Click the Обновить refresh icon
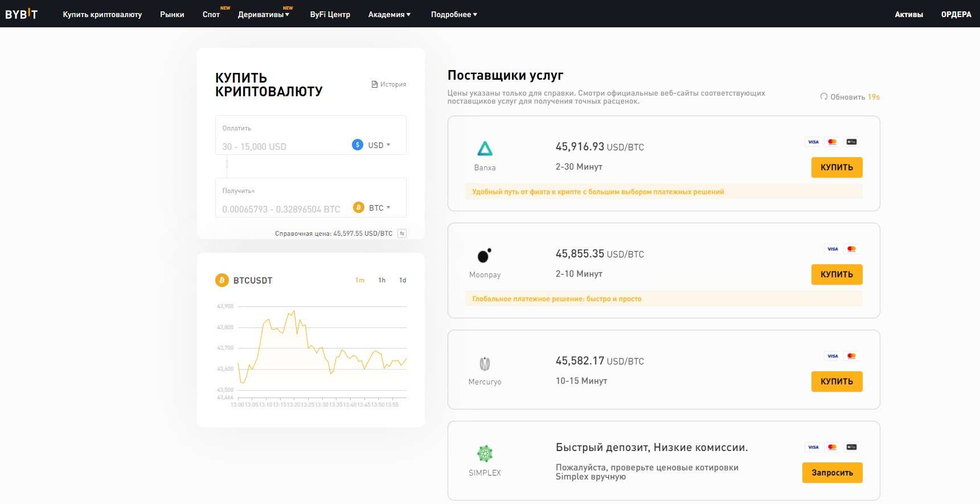Image resolution: width=980 pixels, height=504 pixels. click(x=824, y=97)
